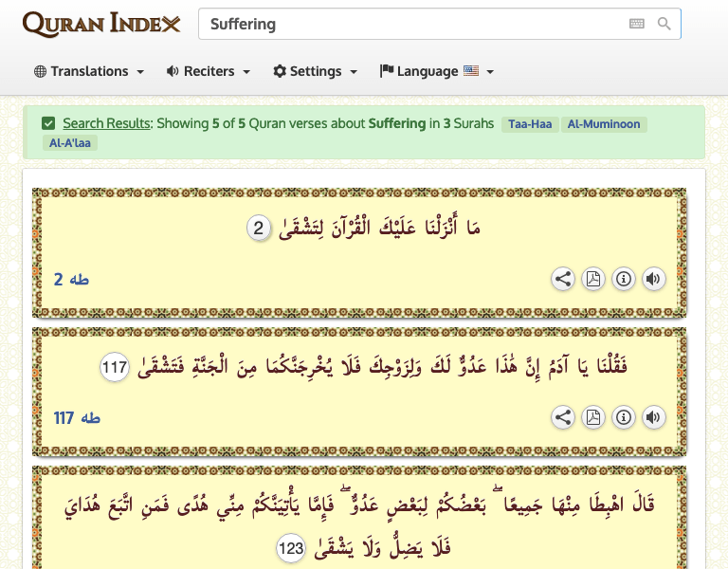Choose a language from Language menu
The width and height of the screenshot is (728, 569).
(436, 71)
